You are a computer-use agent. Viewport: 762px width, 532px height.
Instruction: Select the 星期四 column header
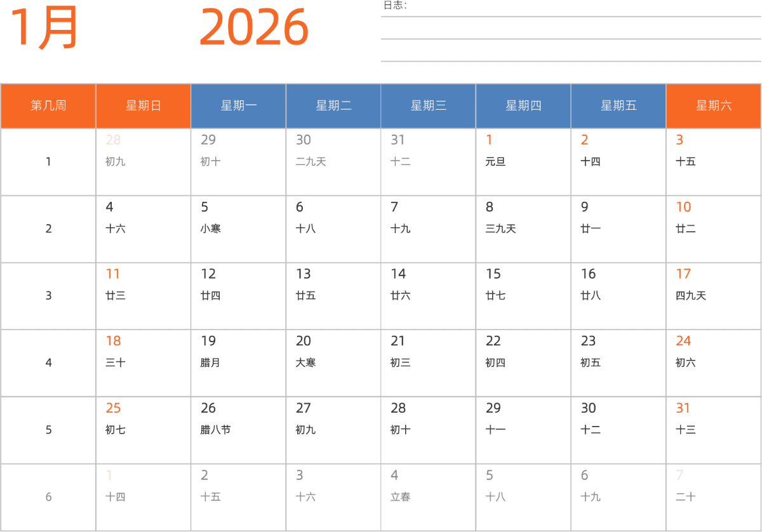pos(524,106)
